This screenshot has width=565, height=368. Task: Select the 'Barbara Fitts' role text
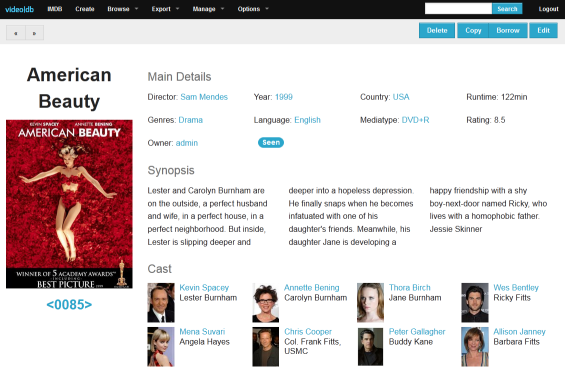point(516,342)
